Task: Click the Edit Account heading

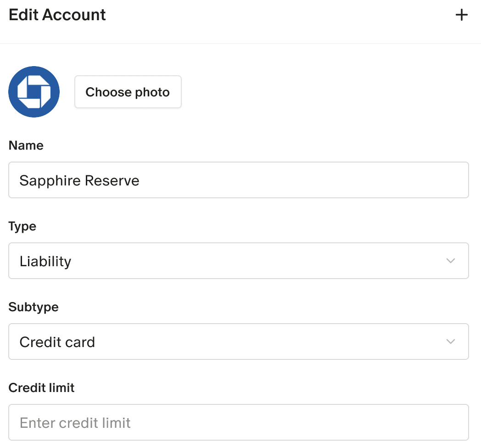Action: point(57,15)
